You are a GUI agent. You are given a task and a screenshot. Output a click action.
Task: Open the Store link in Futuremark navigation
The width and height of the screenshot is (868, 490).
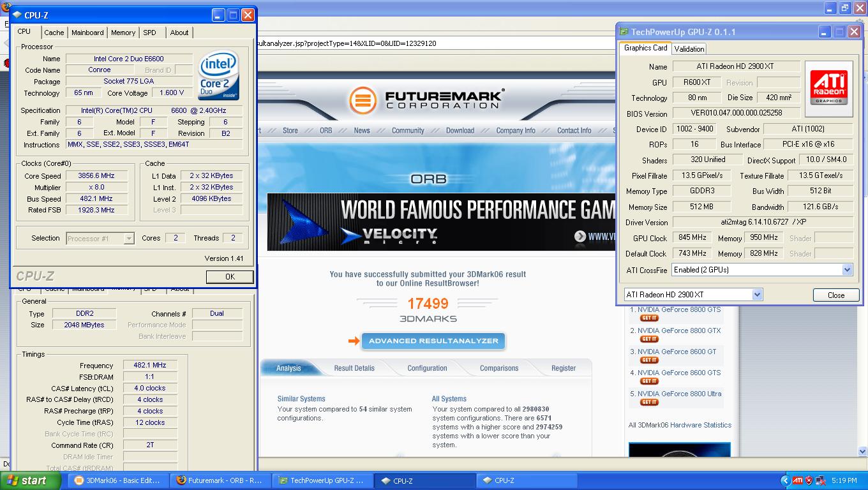290,130
